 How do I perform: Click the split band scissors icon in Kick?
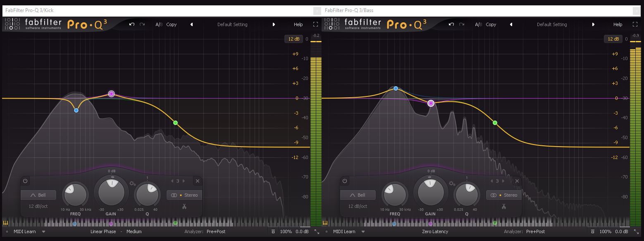tap(184, 206)
